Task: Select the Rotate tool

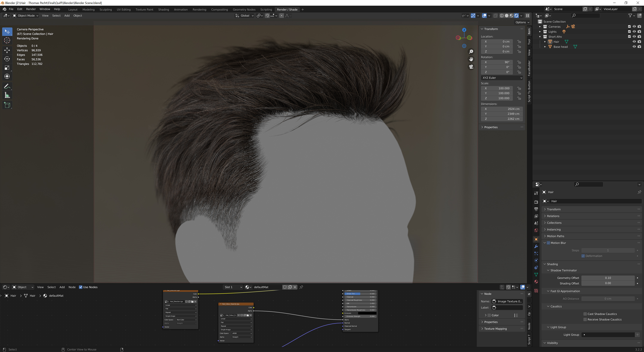Action: click(7, 59)
